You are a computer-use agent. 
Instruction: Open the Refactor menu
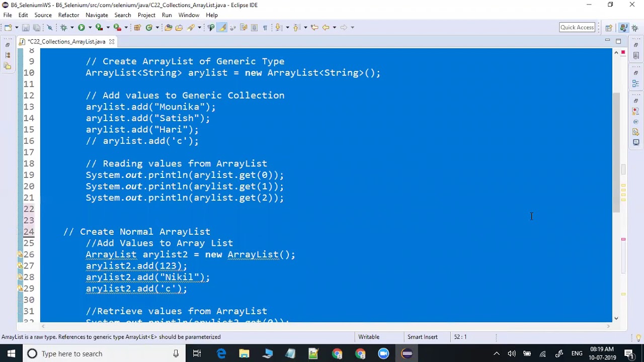pos(68,15)
